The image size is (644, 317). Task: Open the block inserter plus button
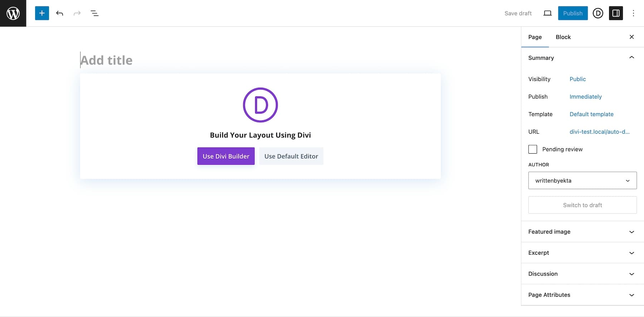click(x=42, y=13)
